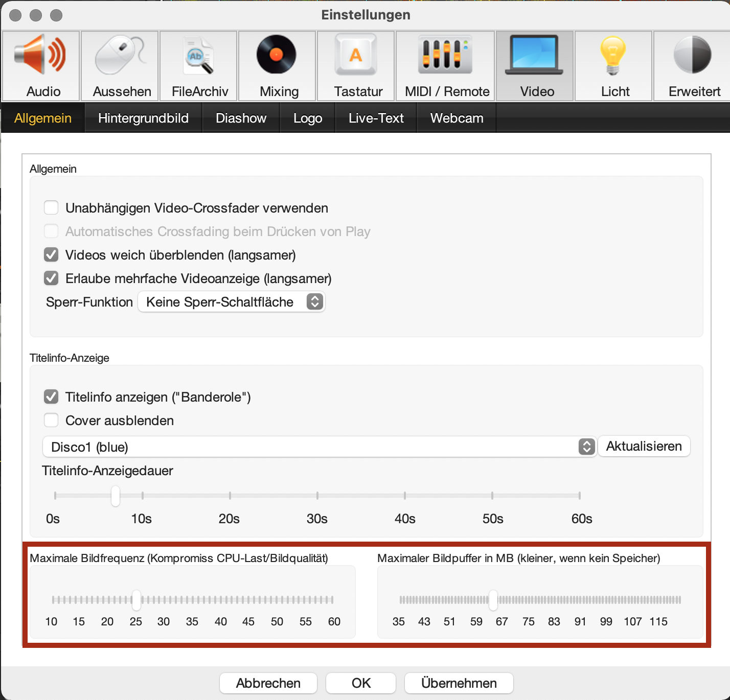
Task: Open Mixing settings vinyl record icon
Action: pyautogui.click(x=277, y=55)
